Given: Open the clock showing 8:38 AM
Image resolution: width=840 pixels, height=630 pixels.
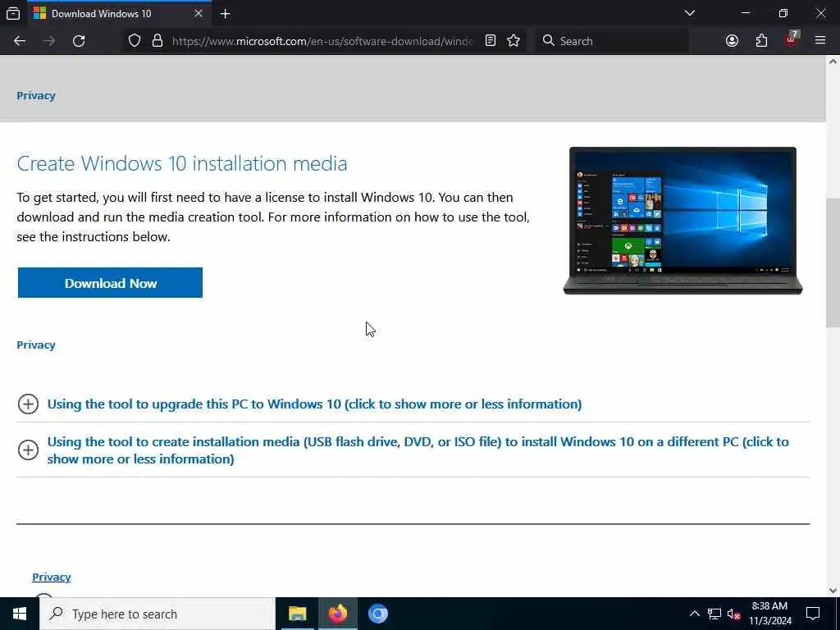Looking at the screenshot, I should pyautogui.click(x=769, y=614).
